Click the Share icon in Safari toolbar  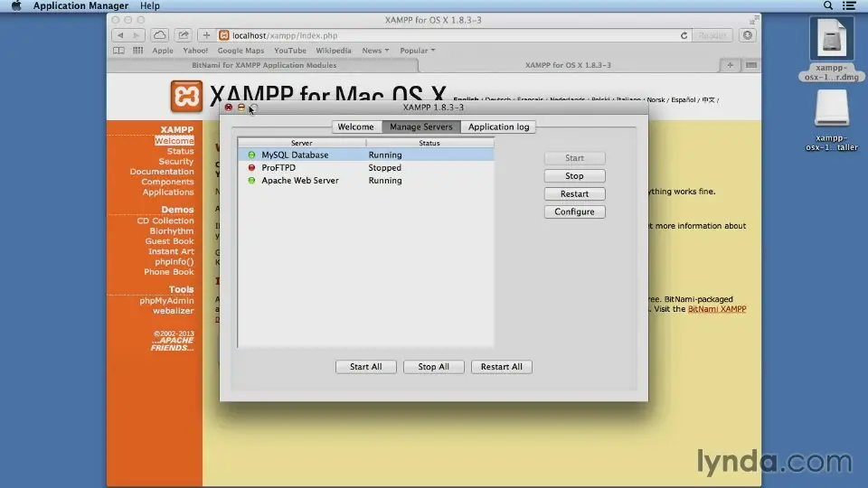coord(183,35)
